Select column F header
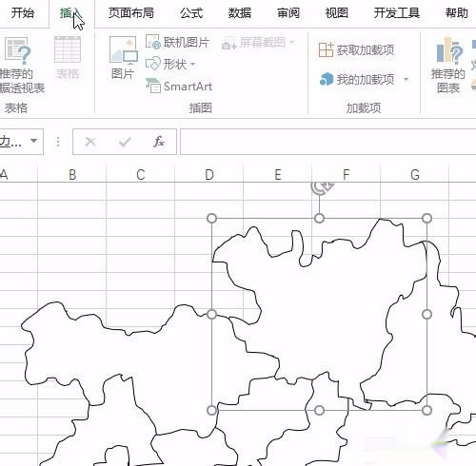 click(347, 175)
